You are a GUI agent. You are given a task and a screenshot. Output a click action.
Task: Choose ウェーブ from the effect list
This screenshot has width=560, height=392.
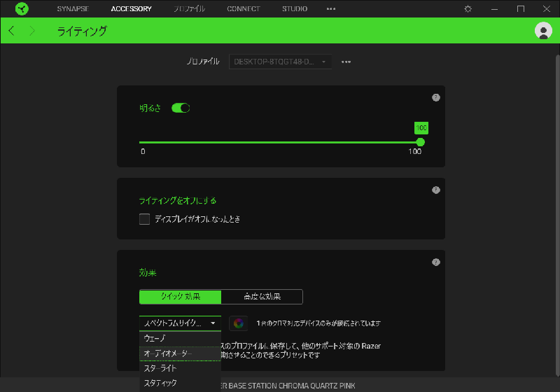(180, 338)
